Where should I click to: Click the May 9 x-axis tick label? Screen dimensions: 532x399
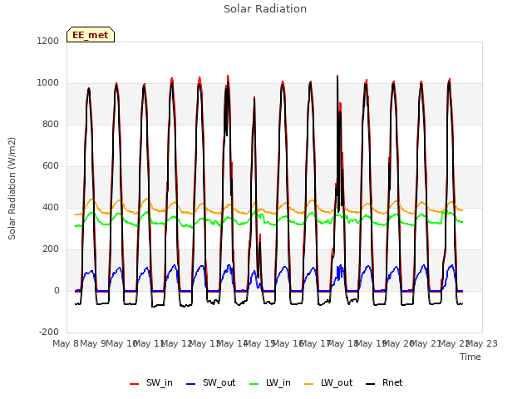[x=93, y=343]
